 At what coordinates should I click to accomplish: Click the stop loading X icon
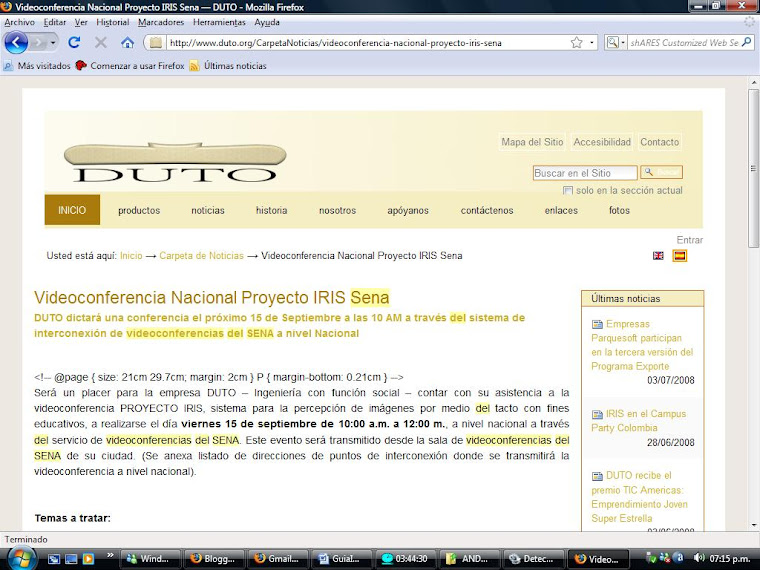coord(100,43)
